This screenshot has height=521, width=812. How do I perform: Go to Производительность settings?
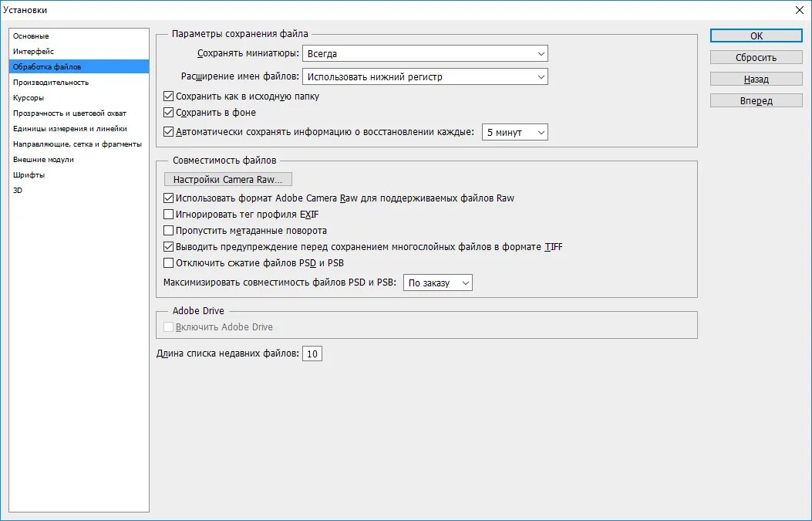tap(79, 83)
